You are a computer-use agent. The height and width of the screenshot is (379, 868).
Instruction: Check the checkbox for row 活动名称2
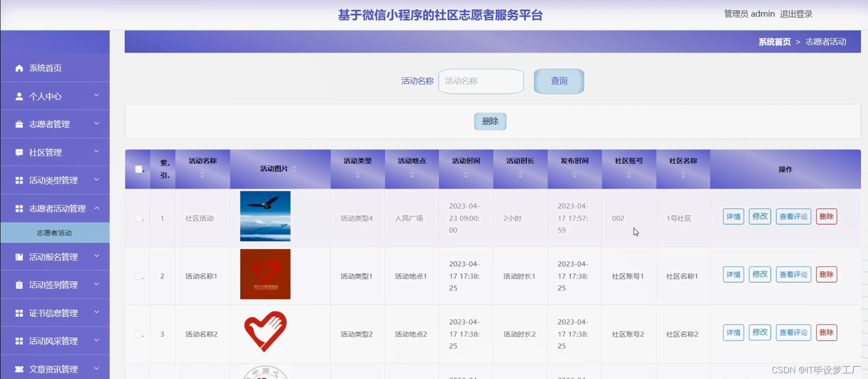tap(139, 334)
